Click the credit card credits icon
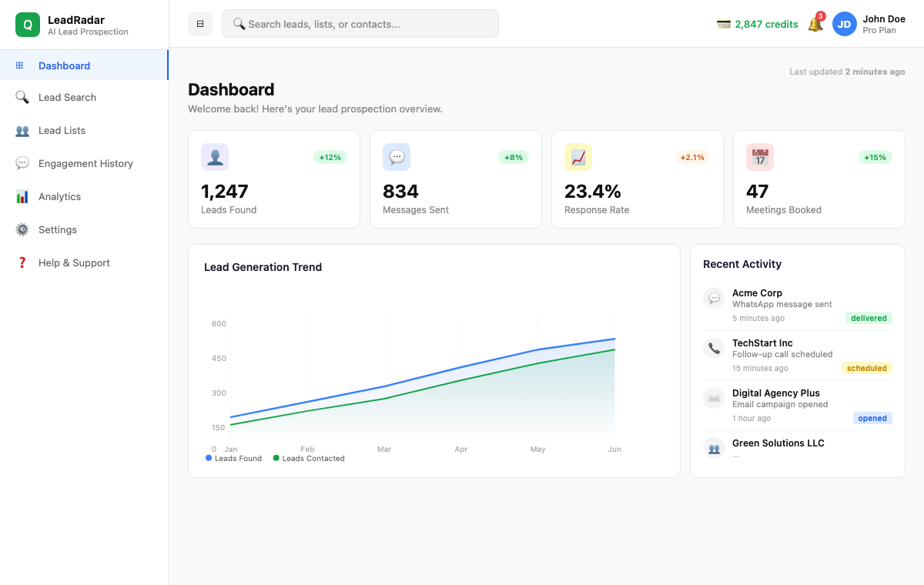The image size is (924, 585). pyautogui.click(x=724, y=24)
